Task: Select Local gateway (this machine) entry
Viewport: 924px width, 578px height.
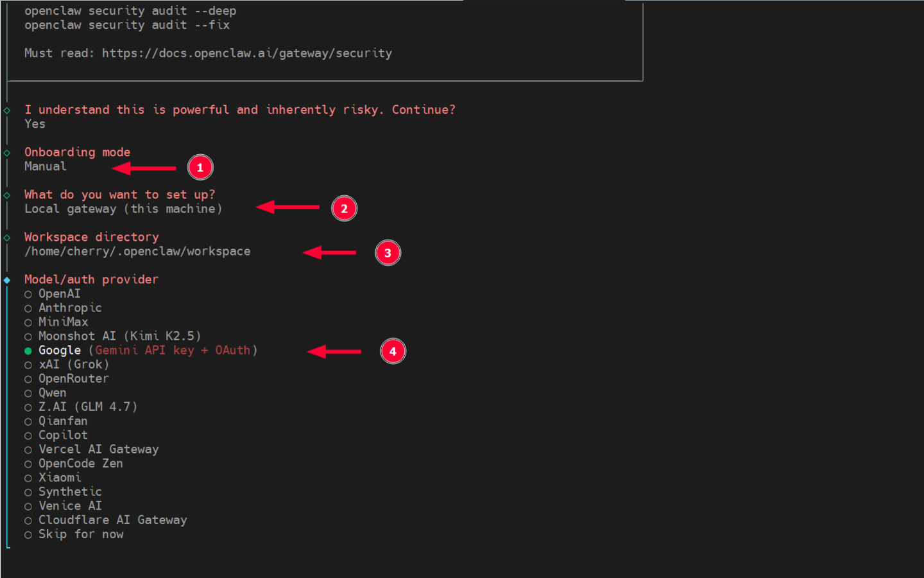Action: [x=123, y=208]
